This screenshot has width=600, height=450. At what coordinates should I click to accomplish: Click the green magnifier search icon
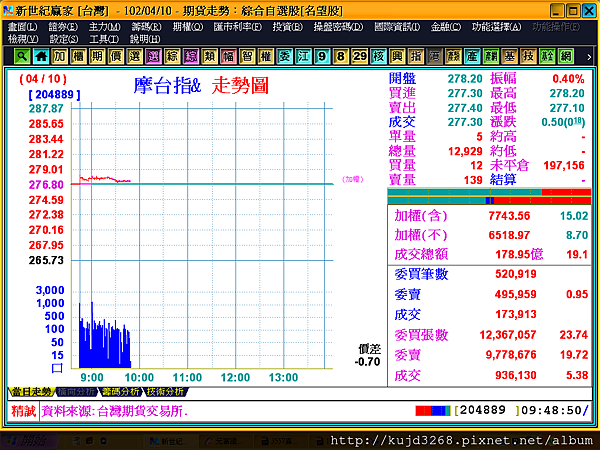point(22,57)
